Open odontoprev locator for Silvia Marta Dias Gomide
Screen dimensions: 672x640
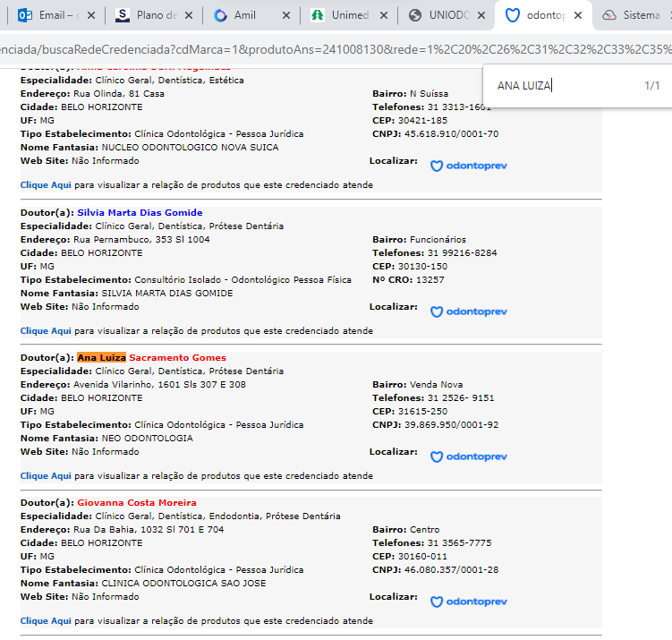tap(468, 311)
